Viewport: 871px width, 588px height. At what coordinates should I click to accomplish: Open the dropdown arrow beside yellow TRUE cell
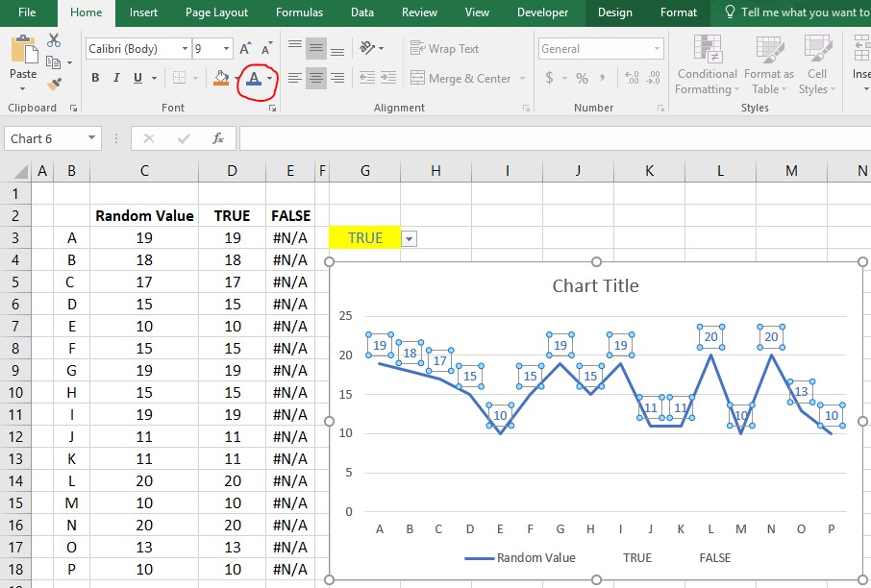[409, 239]
